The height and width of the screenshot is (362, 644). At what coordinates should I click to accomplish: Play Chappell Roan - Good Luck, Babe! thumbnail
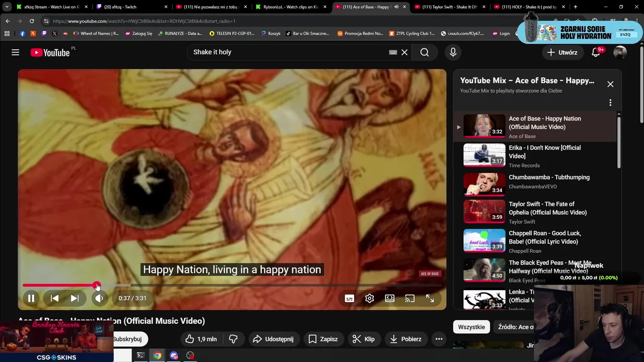(x=484, y=240)
